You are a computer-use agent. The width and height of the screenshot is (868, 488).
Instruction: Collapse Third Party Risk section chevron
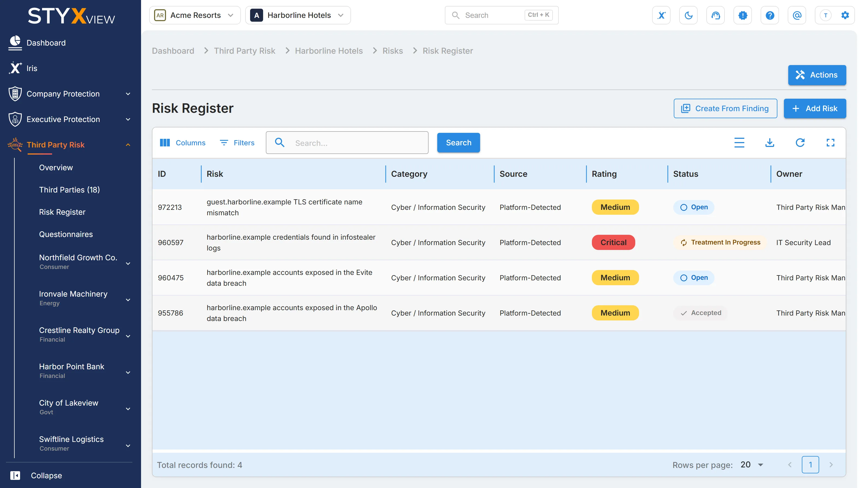pos(128,145)
